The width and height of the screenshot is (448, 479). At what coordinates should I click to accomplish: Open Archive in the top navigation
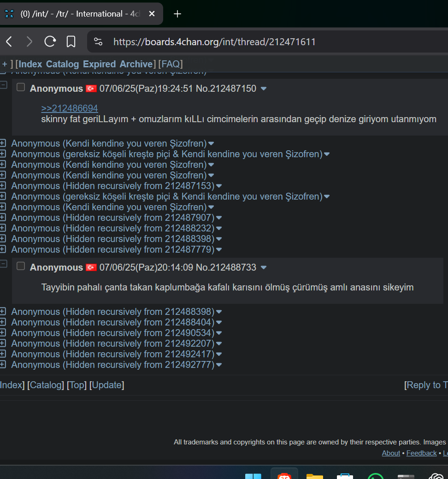[136, 64]
